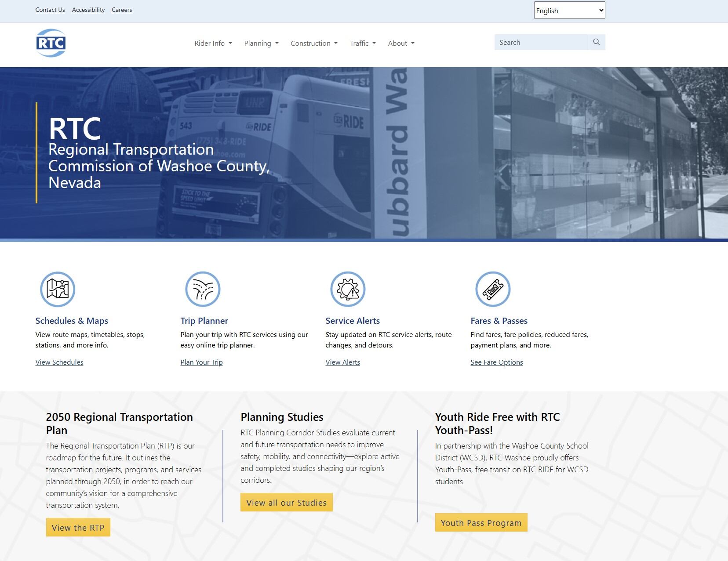Viewport: 728px width, 561px height.
Task: Click the View the RTP button
Action: [78, 528]
